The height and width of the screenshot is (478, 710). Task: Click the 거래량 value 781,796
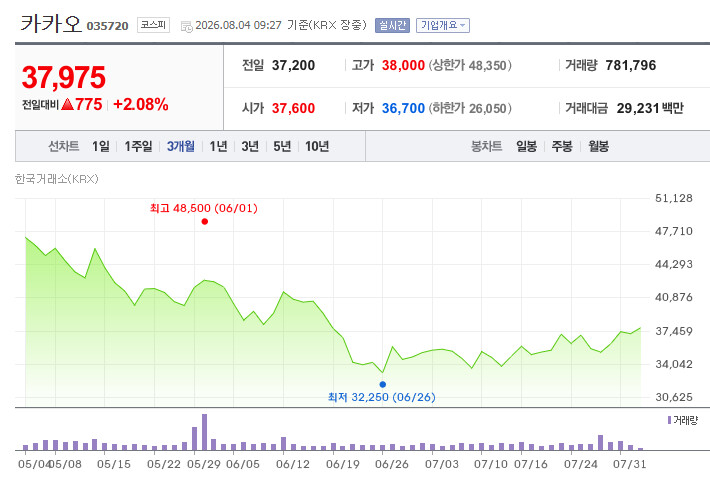[x=631, y=65]
